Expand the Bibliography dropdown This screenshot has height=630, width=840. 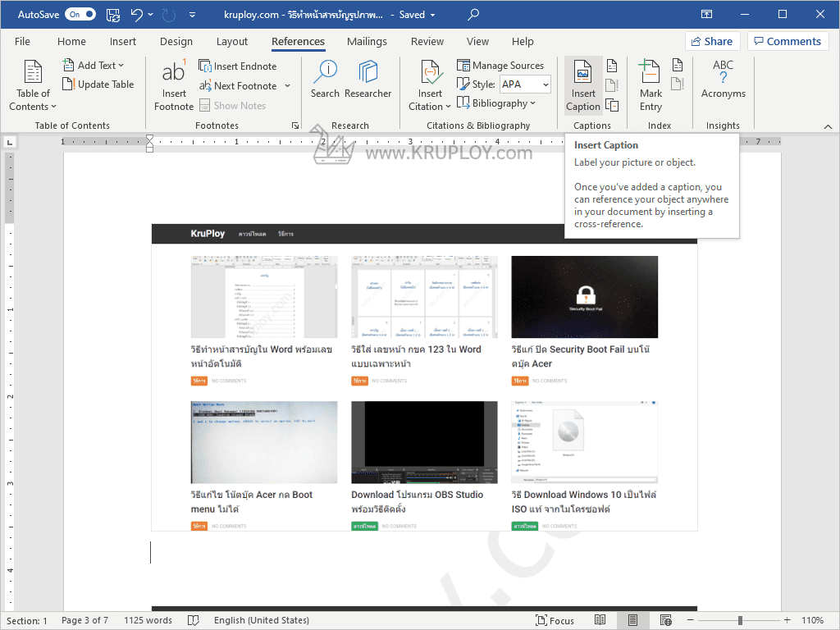[496, 103]
